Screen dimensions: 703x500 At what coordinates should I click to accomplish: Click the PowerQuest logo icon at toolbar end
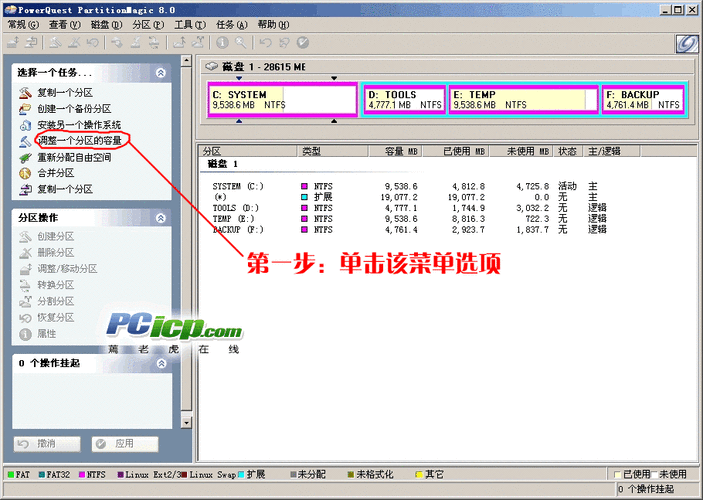click(687, 44)
